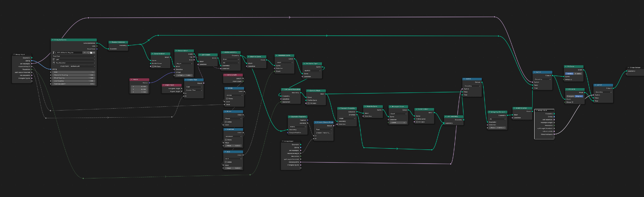The width and height of the screenshot is (644, 197).
Task: Open the font file folder icon
Action: click(x=91, y=52)
